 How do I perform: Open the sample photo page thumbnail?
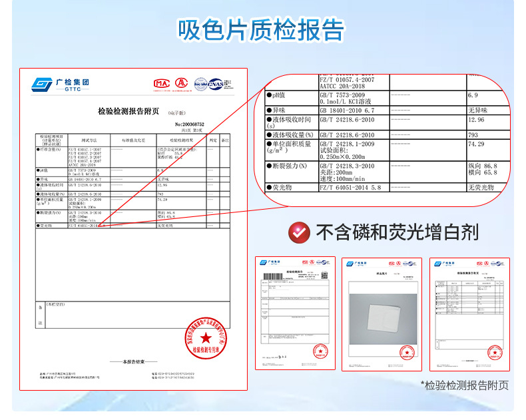[x=382, y=315]
